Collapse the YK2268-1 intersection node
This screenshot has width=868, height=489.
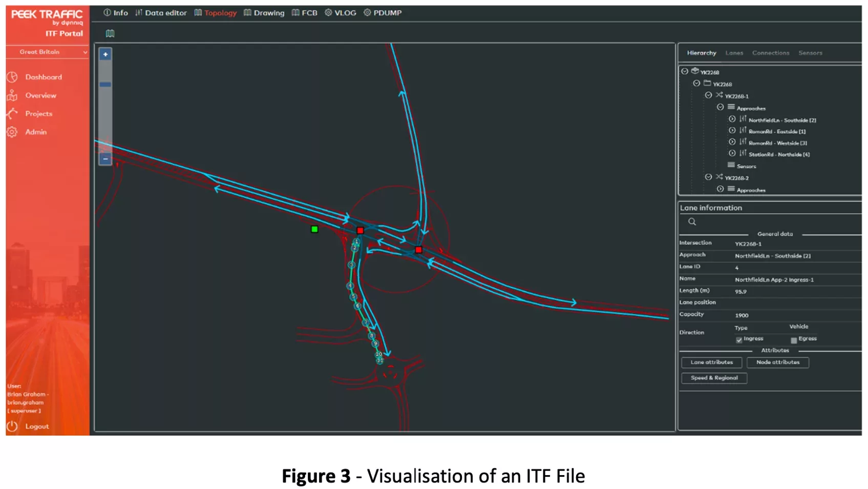click(x=708, y=95)
